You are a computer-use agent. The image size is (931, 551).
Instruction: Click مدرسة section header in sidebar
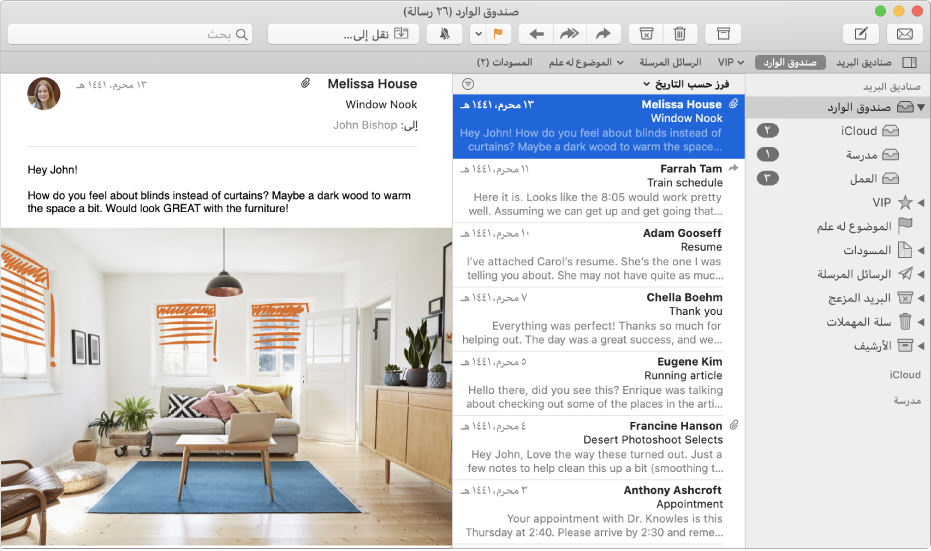(x=907, y=401)
